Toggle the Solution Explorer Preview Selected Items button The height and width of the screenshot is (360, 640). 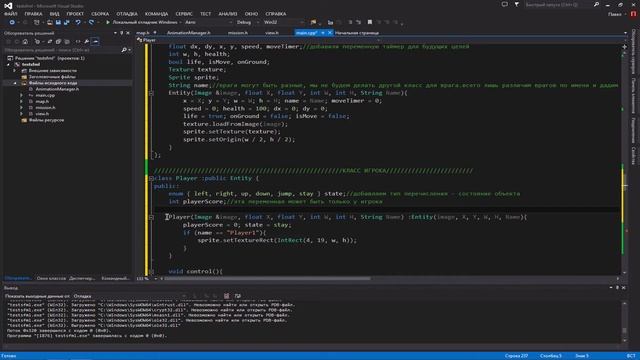[95, 42]
